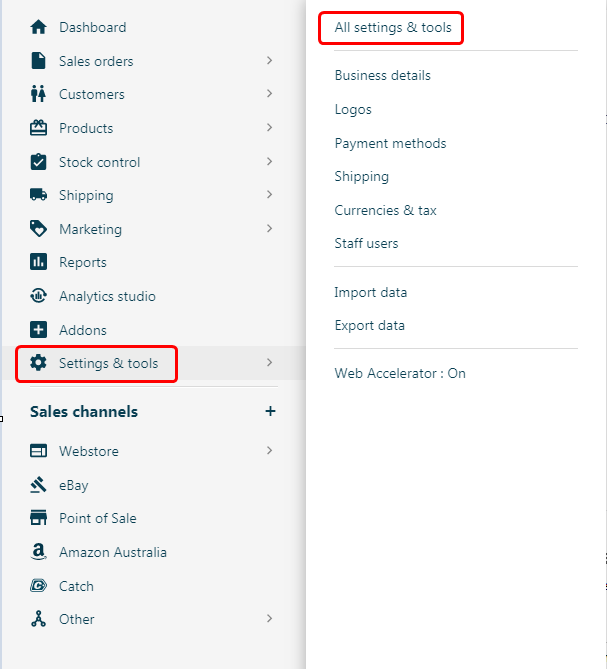Click the Catch channel icon
Screen dimensions: 607x669
tap(38, 585)
